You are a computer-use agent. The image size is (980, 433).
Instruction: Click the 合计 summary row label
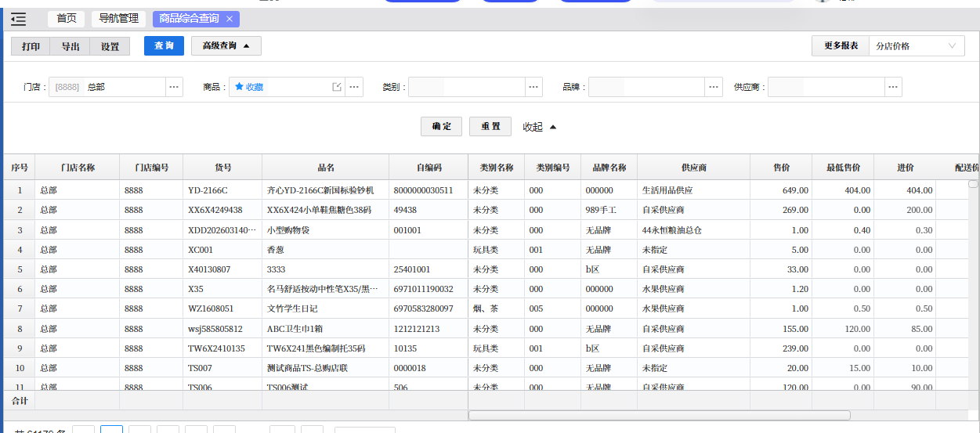click(x=20, y=399)
